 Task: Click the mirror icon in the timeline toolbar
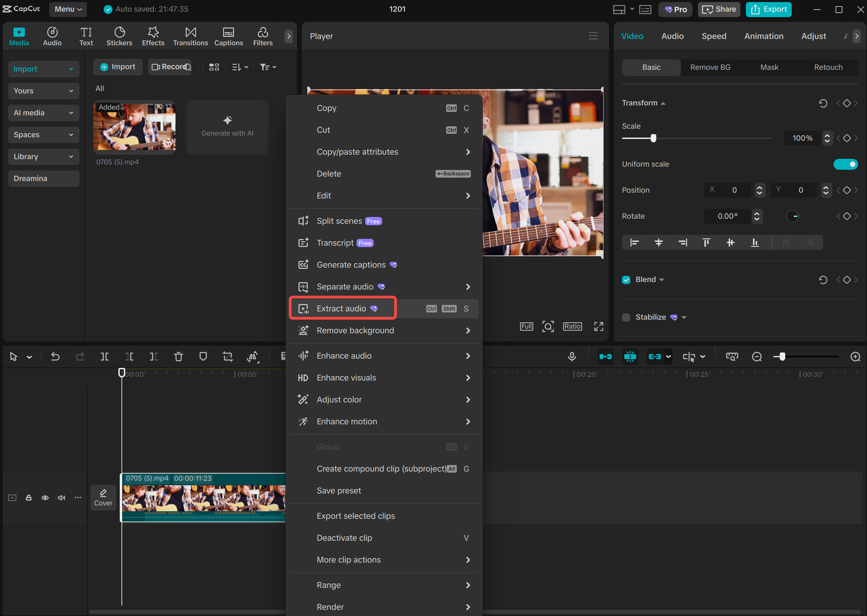pos(252,357)
